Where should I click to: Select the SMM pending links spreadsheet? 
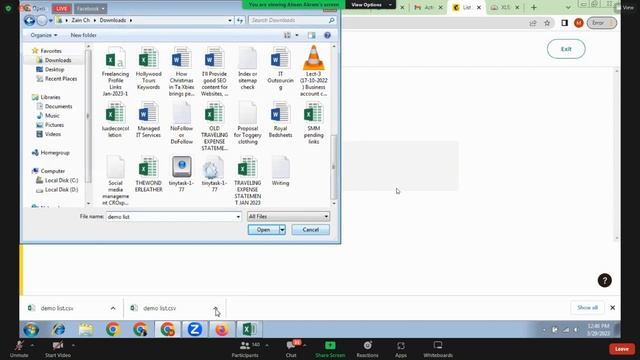(x=313, y=123)
